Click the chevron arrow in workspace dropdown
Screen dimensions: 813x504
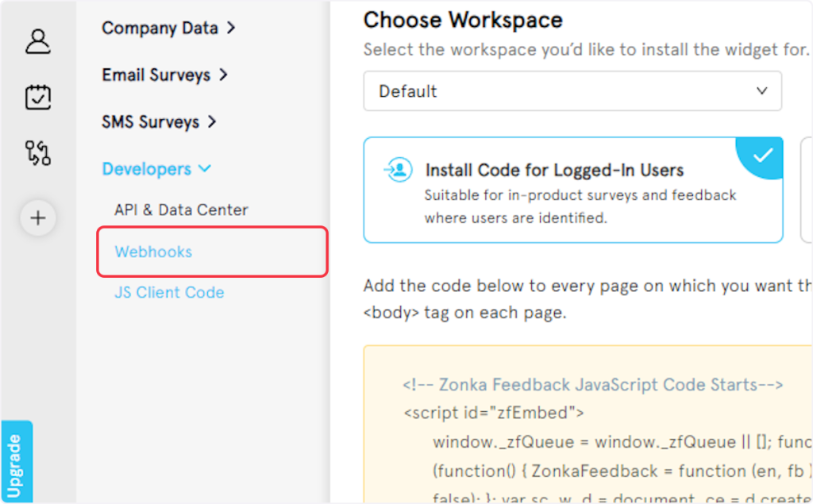(761, 91)
